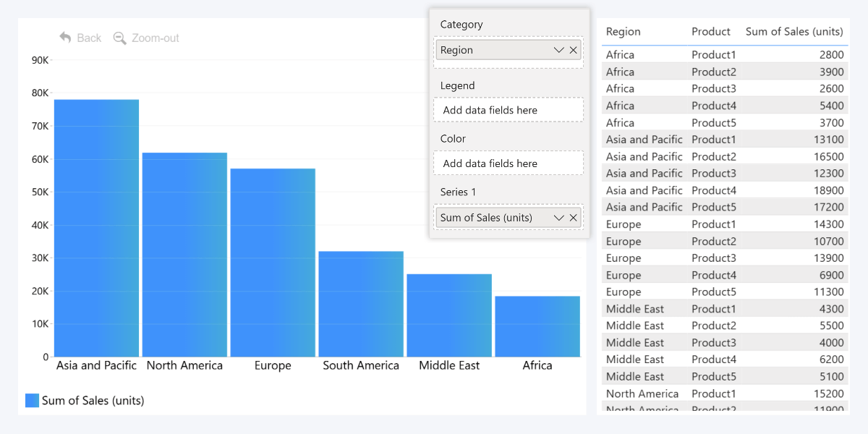This screenshot has width=868, height=434.
Task: Click the Europe bar in chart
Action: pos(273,263)
